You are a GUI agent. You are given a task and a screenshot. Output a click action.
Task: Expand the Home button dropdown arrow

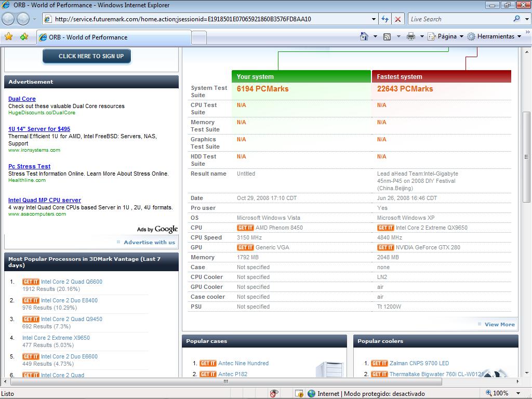(x=375, y=36)
